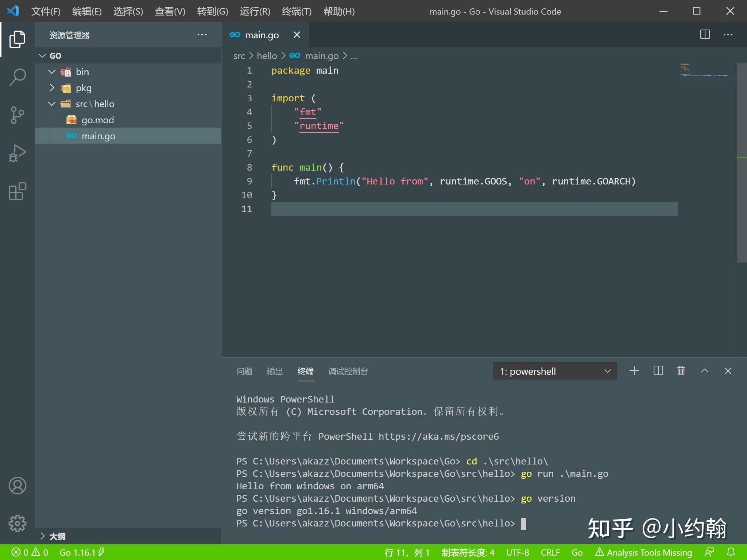Click src in the breadcrumb

click(x=239, y=56)
